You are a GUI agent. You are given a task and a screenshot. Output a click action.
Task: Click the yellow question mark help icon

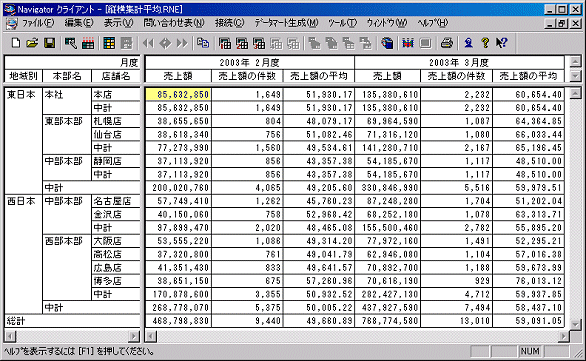(485, 43)
